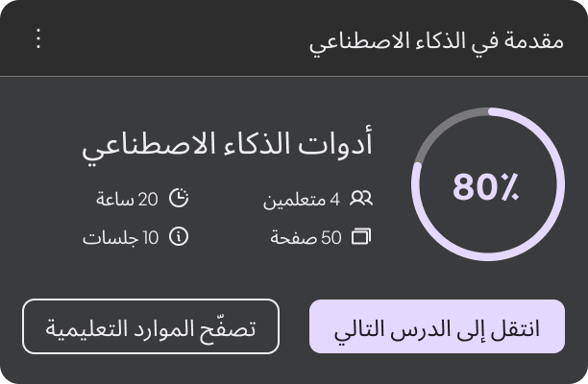Open course title مقدمة في الذكاء الاصطناعي
This screenshot has height=384, width=588.
[x=436, y=42]
